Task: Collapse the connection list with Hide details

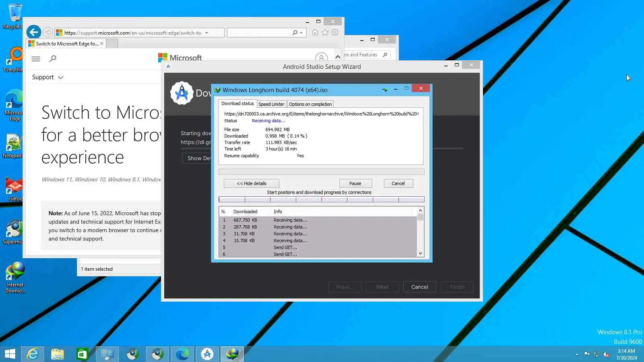Action: click(252, 183)
